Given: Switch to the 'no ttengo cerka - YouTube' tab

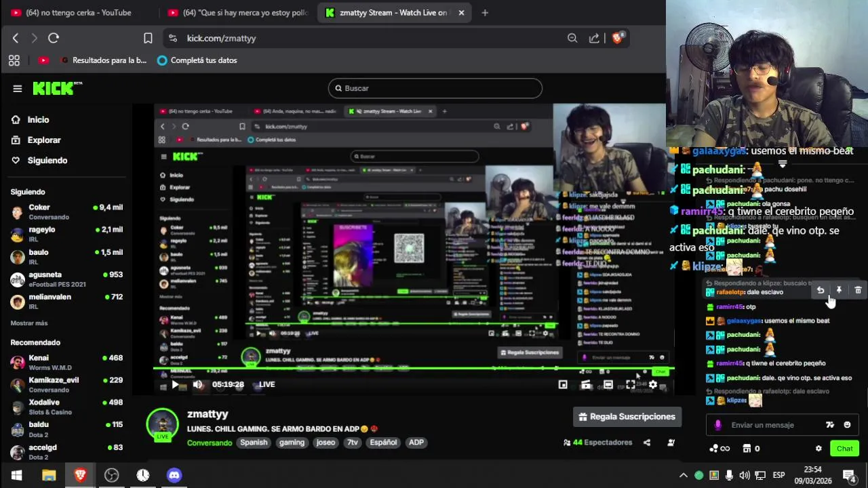Looking at the screenshot, I should (78, 12).
